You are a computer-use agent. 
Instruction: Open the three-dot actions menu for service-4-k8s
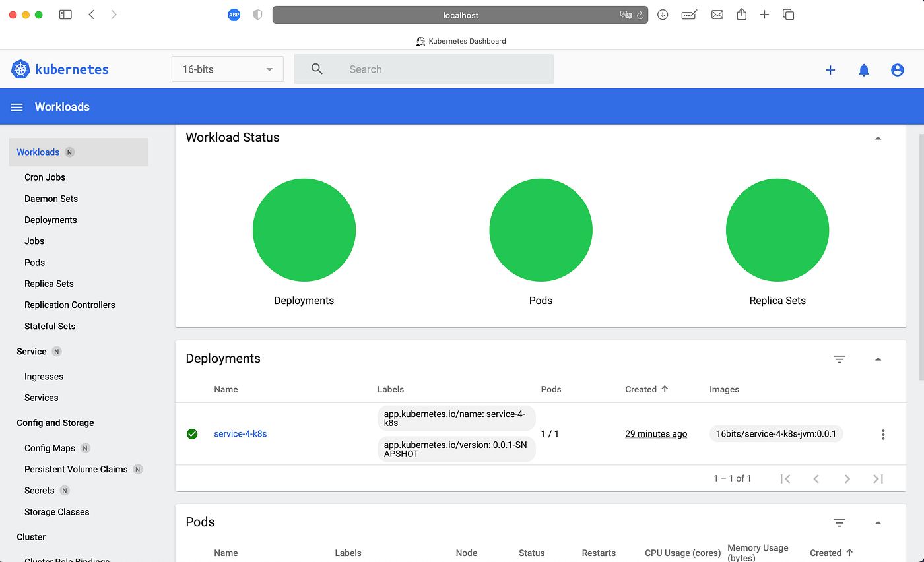pyautogui.click(x=883, y=434)
